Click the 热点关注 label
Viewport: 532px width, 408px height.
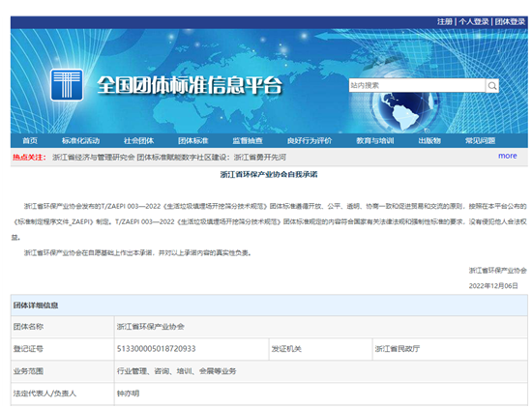pyautogui.click(x=29, y=158)
